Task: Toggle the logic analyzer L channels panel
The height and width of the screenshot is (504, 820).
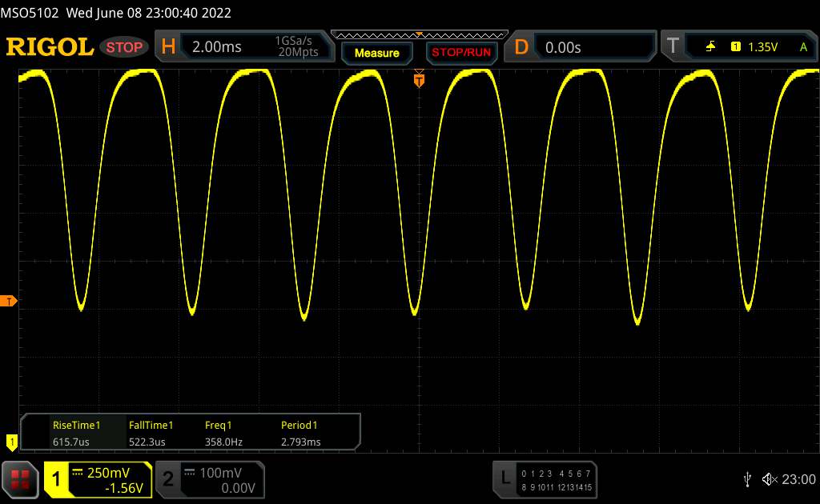Action: tap(545, 479)
